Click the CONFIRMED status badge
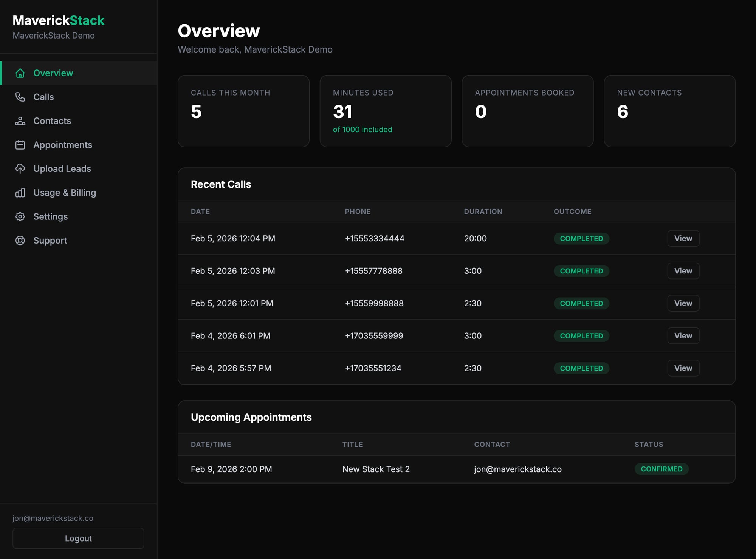This screenshot has width=756, height=559. [661, 469]
